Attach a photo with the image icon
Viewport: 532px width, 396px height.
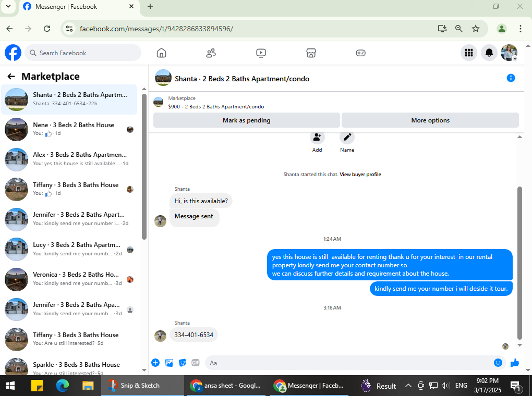tap(169, 363)
